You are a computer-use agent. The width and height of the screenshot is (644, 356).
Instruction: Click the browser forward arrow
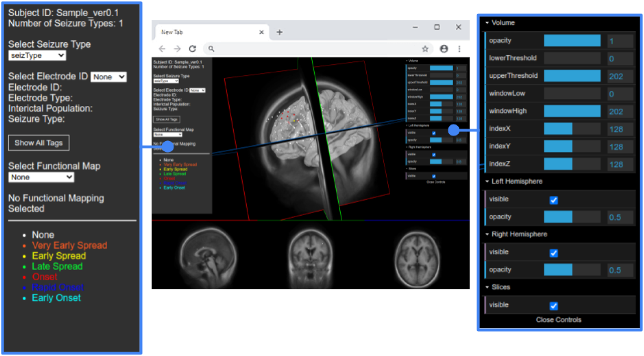tap(177, 49)
